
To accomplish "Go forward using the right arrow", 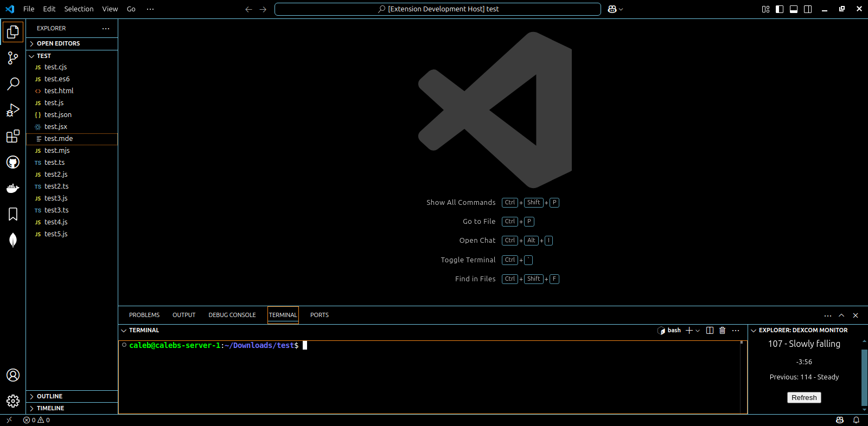I will 263,9.
